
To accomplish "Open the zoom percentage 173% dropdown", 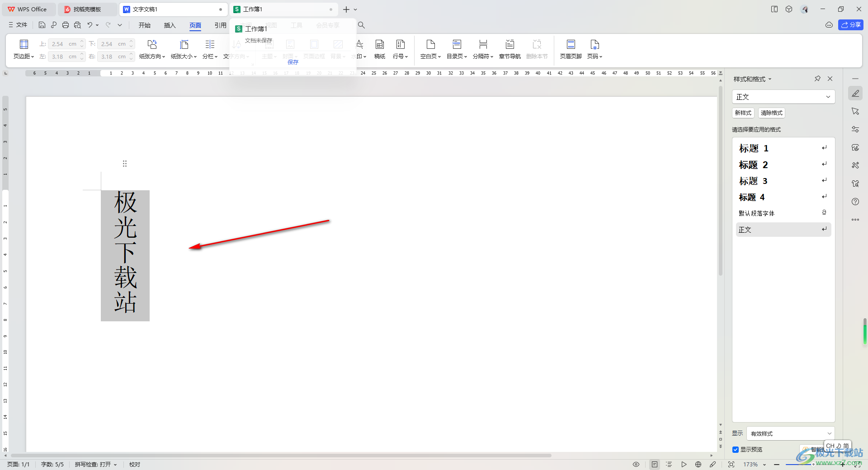I will click(764, 465).
